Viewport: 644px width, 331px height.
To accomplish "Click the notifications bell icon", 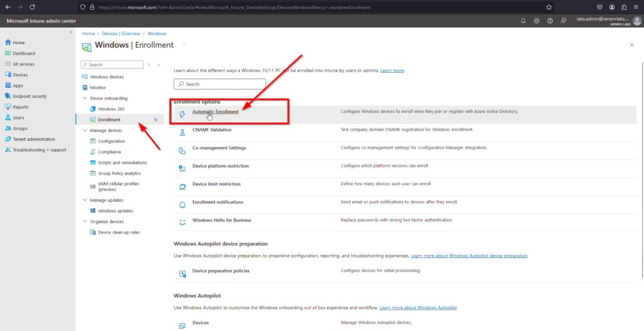I will pyautogui.click(x=523, y=21).
